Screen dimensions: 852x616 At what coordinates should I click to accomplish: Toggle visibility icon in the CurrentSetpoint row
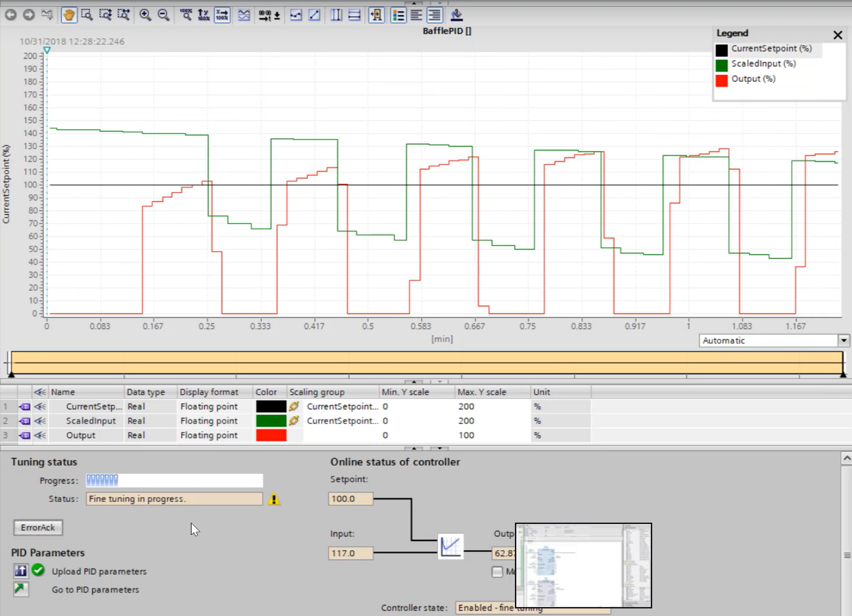(x=40, y=407)
